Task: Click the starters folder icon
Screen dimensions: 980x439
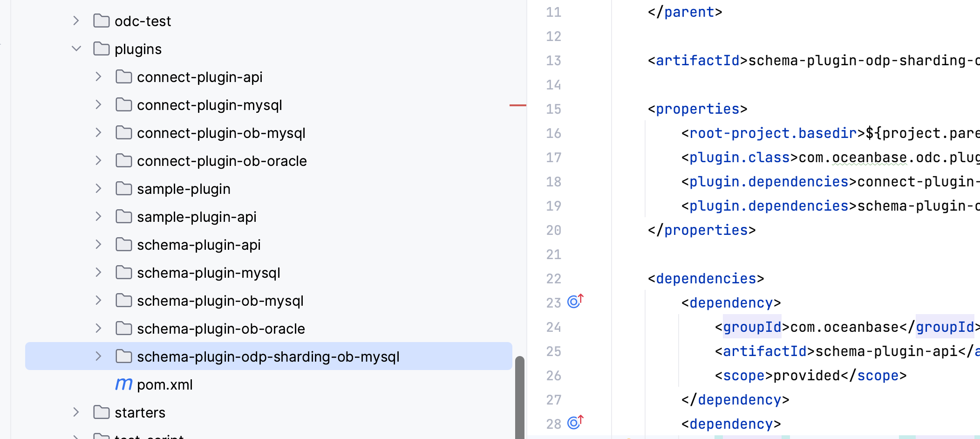Action: click(x=101, y=412)
